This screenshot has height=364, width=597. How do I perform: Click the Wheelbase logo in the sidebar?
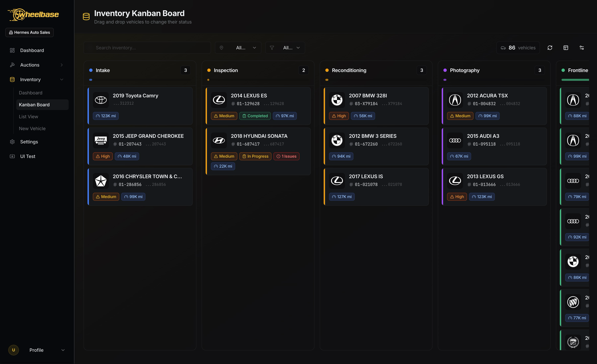tap(33, 15)
